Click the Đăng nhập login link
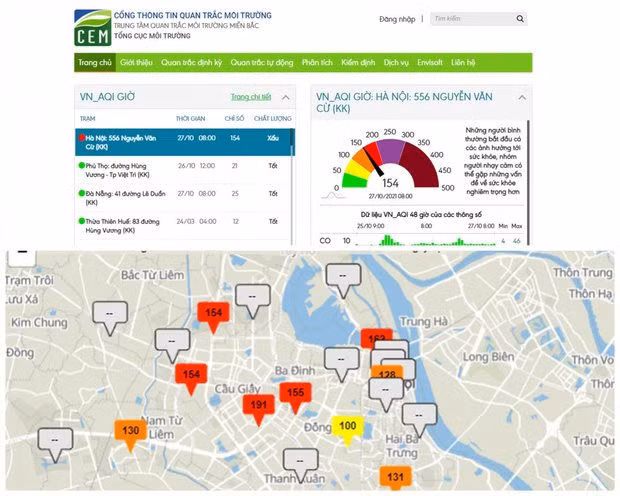The height and width of the screenshot is (496, 620). (397, 19)
